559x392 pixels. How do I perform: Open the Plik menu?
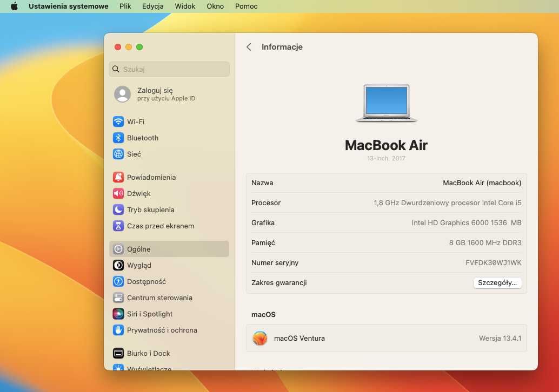125,6
